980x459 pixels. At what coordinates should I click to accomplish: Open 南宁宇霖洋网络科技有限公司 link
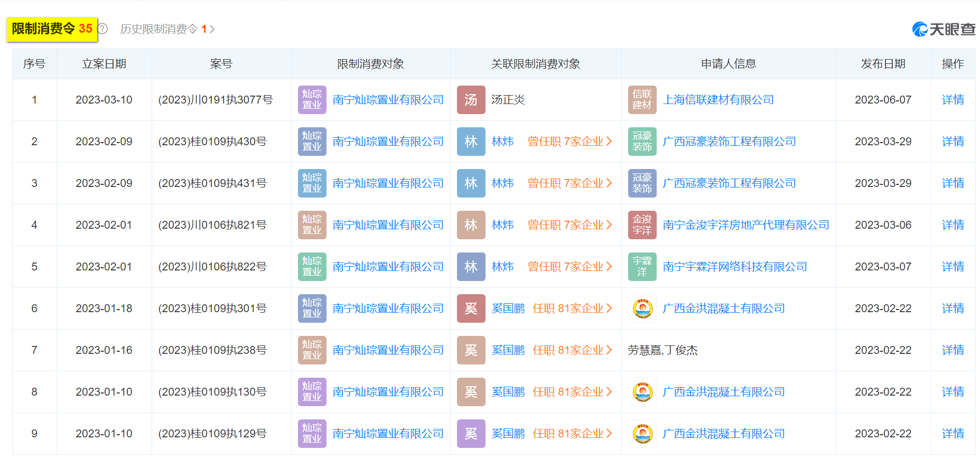click(735, 267)
